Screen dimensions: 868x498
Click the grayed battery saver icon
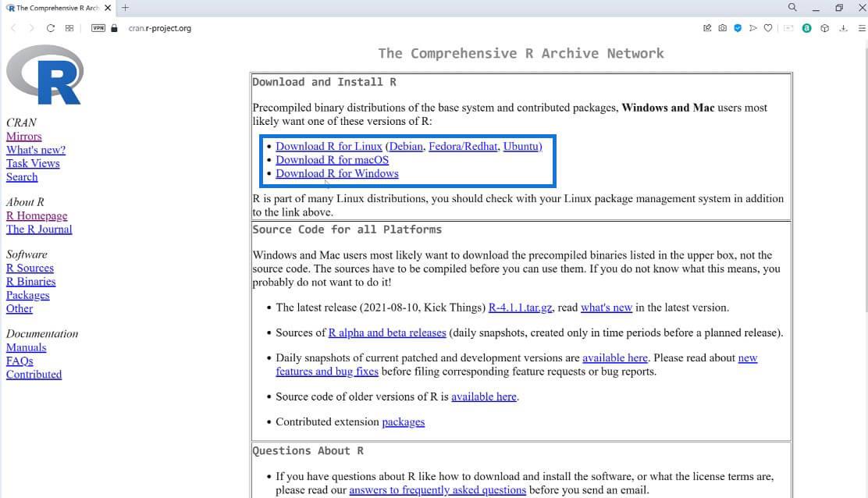pos(789,28)
